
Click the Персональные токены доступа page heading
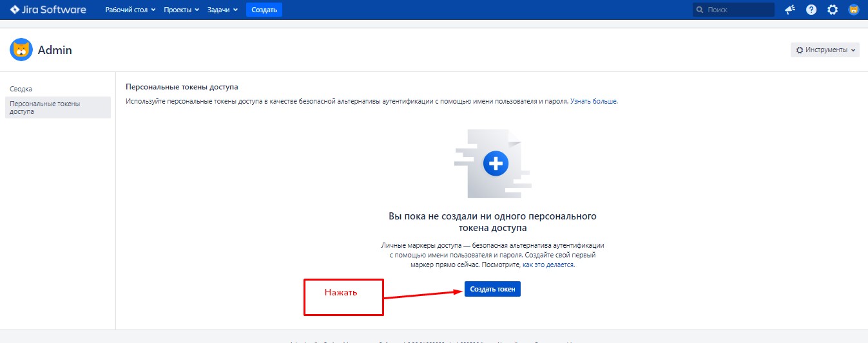(182, 86)
